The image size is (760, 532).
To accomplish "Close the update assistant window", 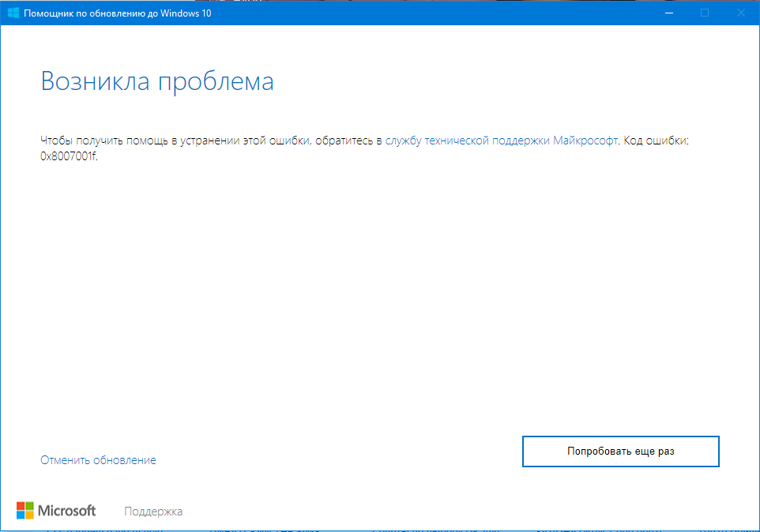I will tap(740, 13).
